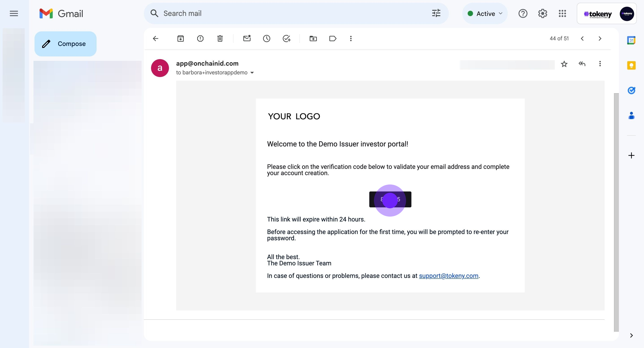The height and width of the screenshot is (348, 644).
Task: Open the support@tokeny.com link
Action: click(x=449, y=275)
